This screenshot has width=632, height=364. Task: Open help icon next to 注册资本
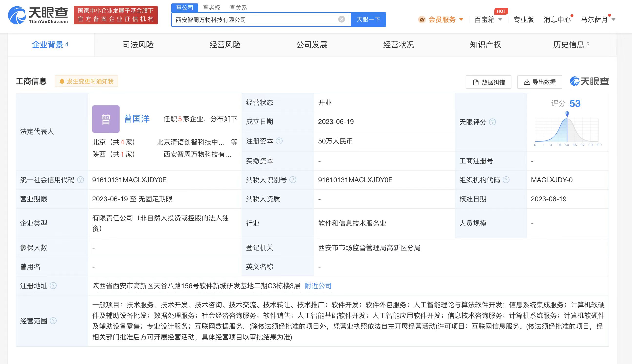(x=279, y=141)
